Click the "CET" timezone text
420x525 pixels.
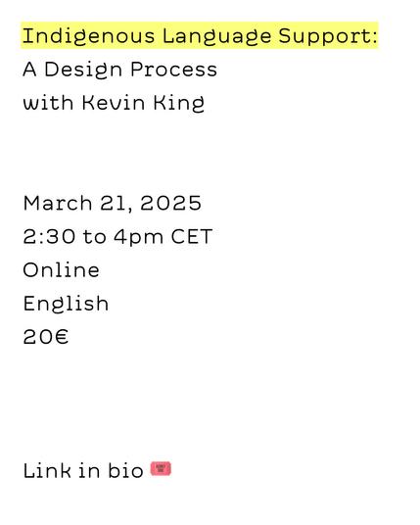192,237
